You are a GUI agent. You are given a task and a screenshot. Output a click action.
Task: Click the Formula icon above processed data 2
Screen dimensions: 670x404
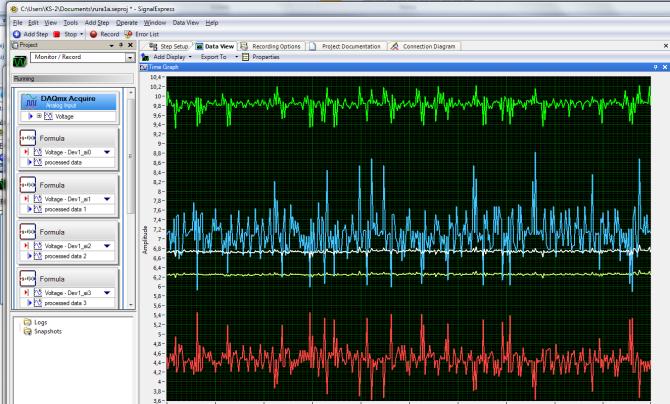click(x=28, y=232)
